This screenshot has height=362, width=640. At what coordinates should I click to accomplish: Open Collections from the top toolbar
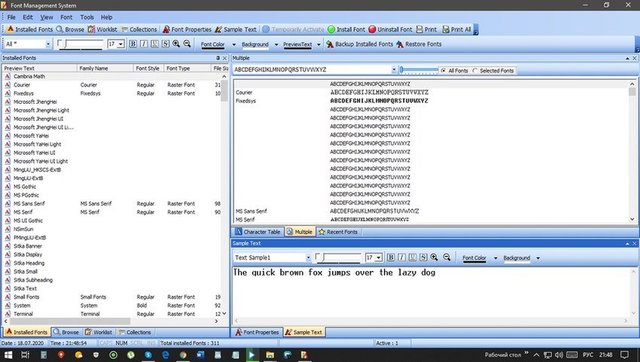coord(139,29)
